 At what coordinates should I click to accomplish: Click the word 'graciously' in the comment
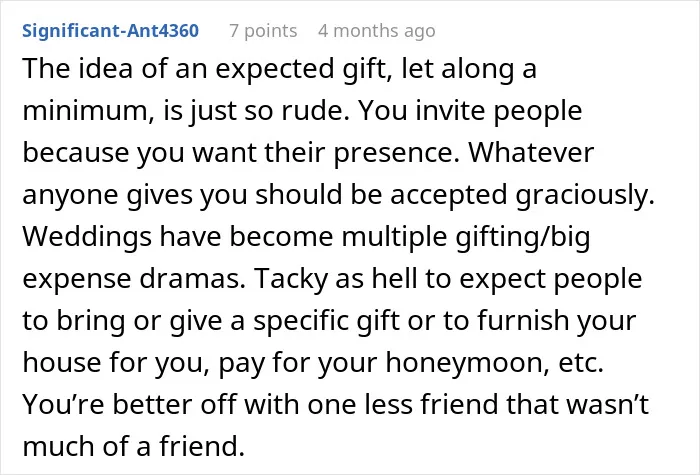pyautogui.click(x=584, y=195)
